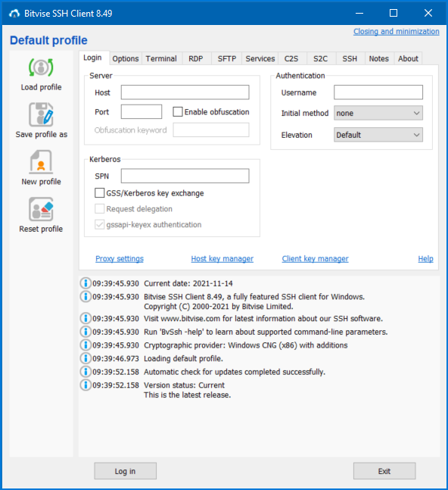Focus the Port input field
This screenshot has width=448, height=490.
coord(142,111)
